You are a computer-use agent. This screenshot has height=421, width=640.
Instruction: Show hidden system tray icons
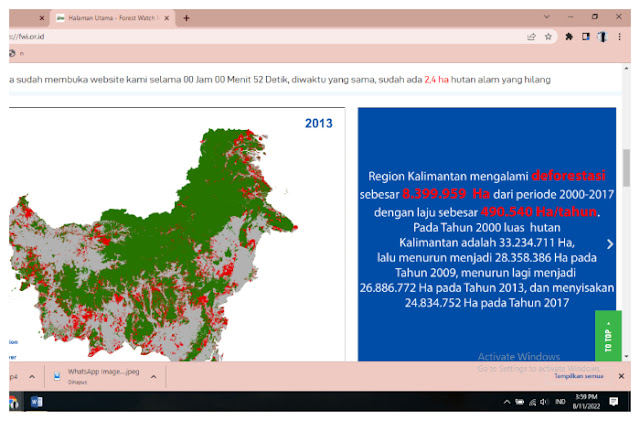(x=507, y=402)
